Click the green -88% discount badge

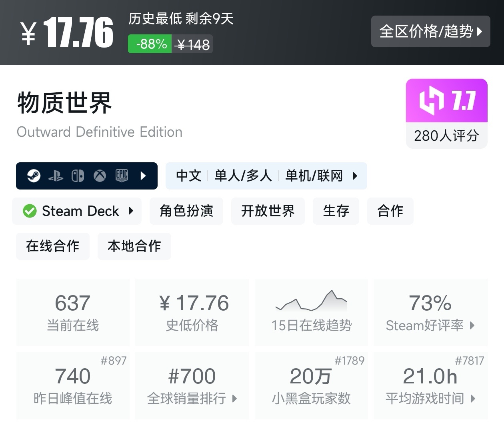click(150, 44)
